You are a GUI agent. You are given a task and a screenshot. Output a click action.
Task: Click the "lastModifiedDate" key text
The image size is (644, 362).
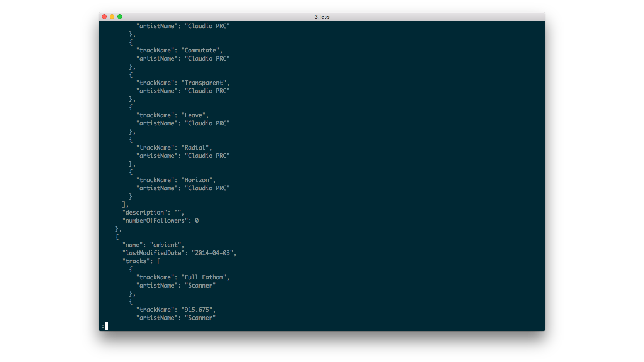153,253
